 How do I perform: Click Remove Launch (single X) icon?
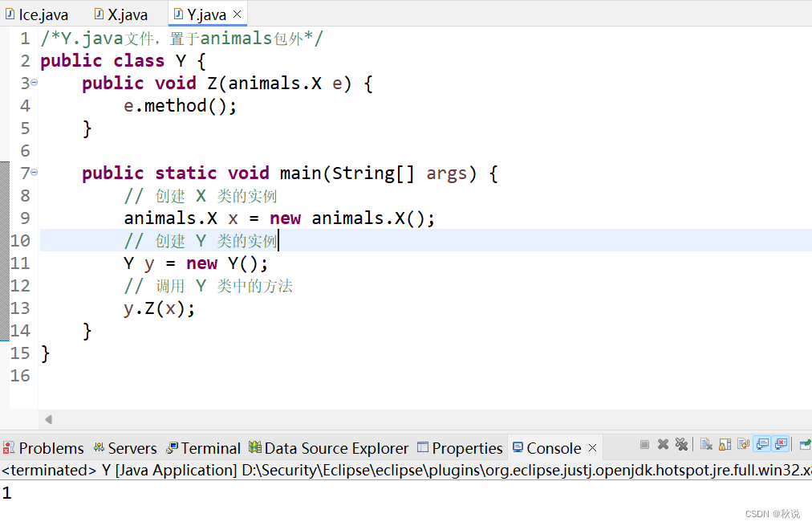point(663,445)
